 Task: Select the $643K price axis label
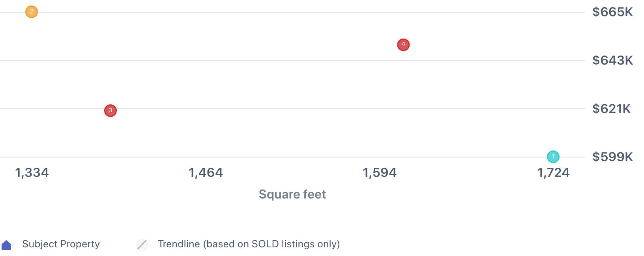click(612, 60)
